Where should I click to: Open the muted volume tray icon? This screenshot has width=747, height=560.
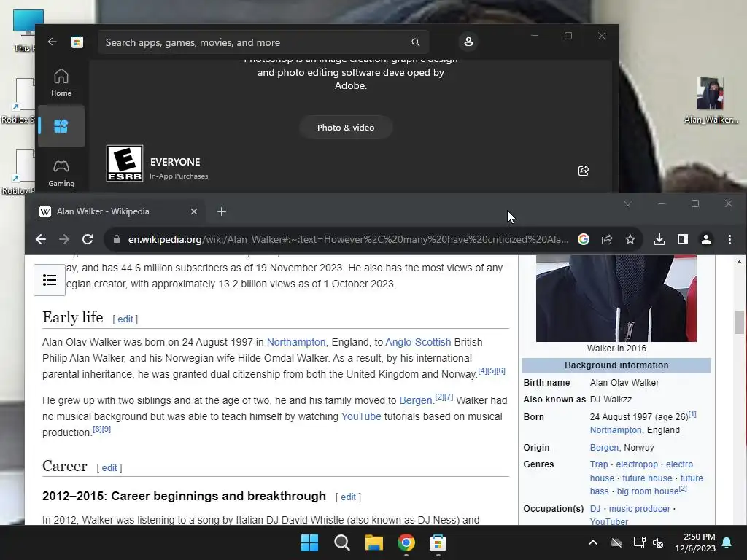coord(658,542)
